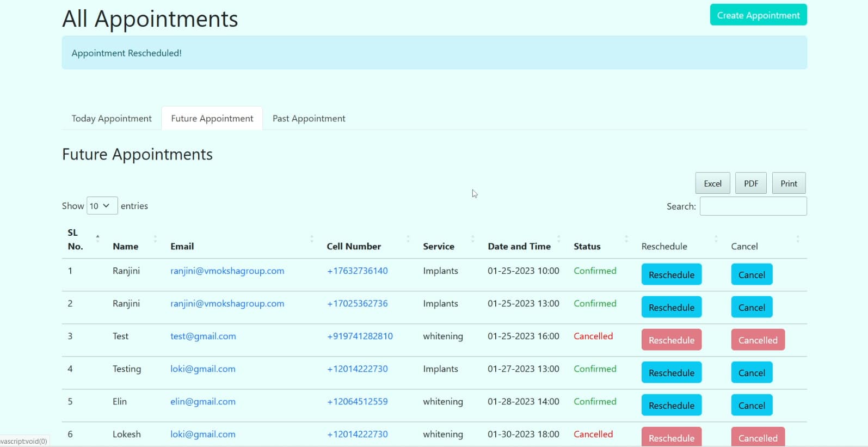Screen dimensions: 868x447
Task: Switch to Today Appointment tab
Action: point(112,119)
